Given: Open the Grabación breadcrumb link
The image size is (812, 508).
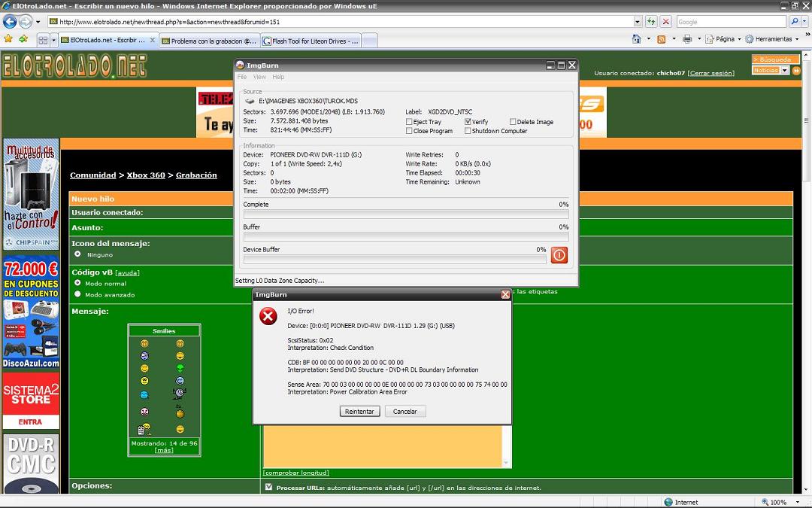Looking at the screenshot, I should pos(196,175).
